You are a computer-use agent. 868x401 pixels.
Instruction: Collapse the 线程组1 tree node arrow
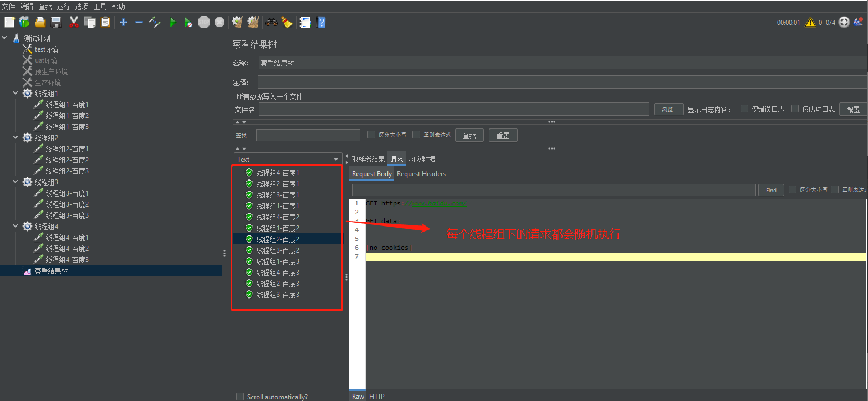click(x=16, y=94)
